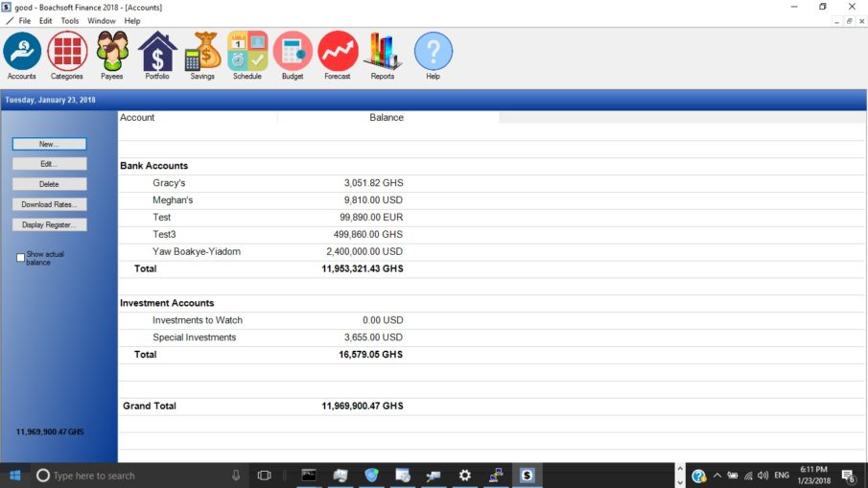868x488 pixels.
Task: Click the Edit... account button
Action: point(49,164)
